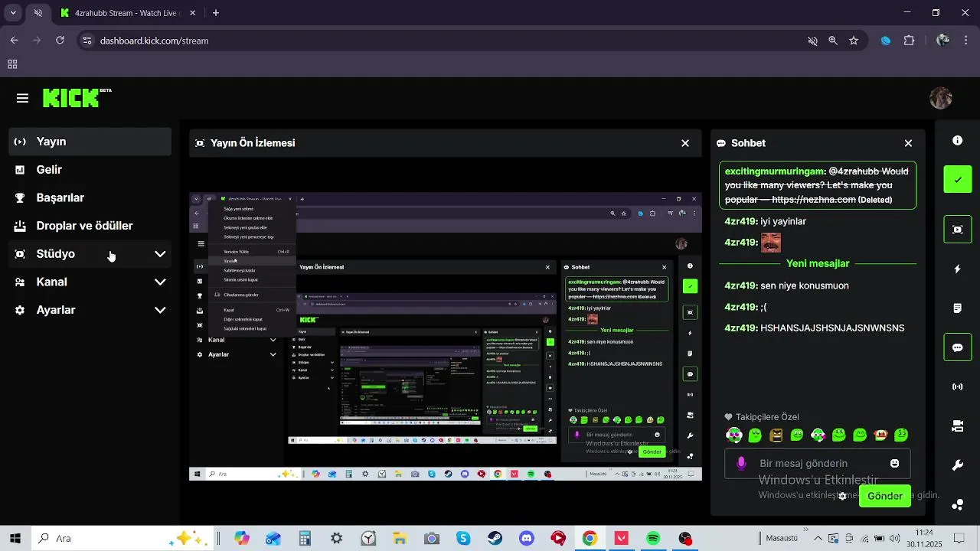Open the emoji picker in message box
This screenshot has width=980, height=551.
tap(894, 463)
